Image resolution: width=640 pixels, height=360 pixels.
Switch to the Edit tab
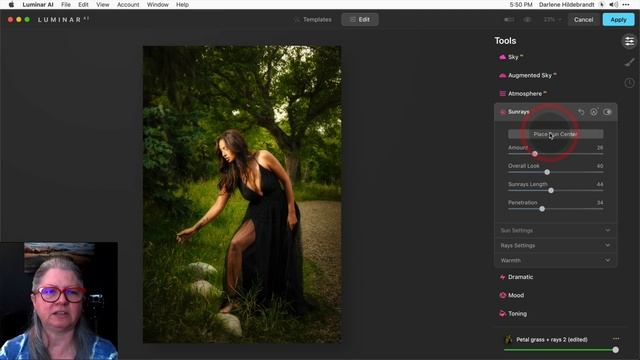coord(360,20)
